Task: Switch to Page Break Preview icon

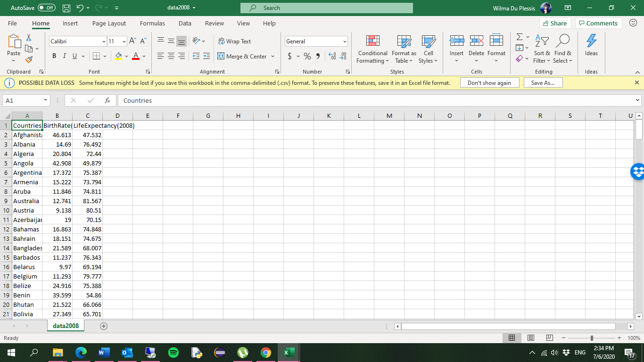Action: pos(549,338)
